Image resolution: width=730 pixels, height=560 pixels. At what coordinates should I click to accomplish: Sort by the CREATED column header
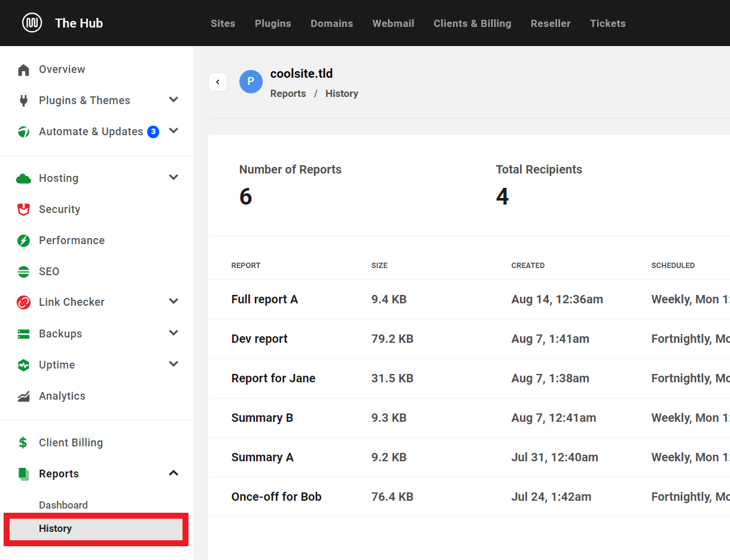pyautogui.click(x=528, y=265)
